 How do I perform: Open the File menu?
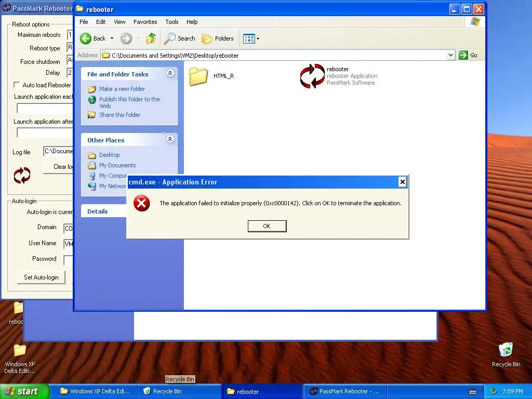[84, 22]
